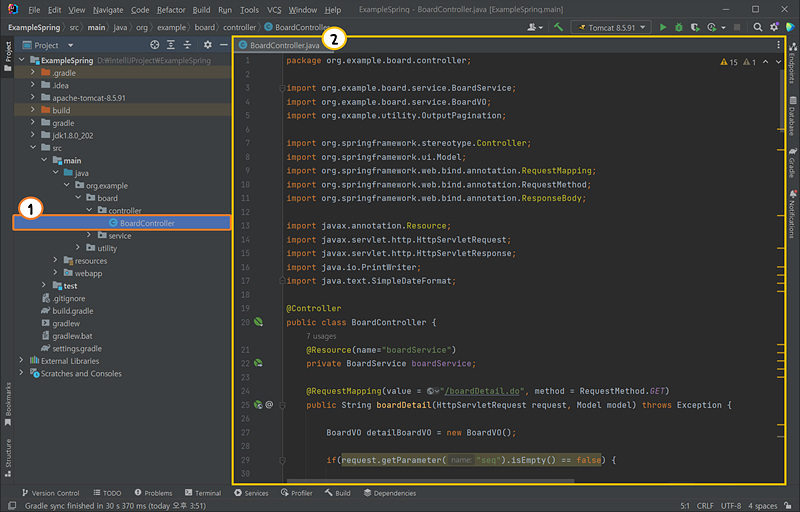This screenshot has height=512, width=800.
Task: Open Project panel gear options
Action: pos(208,45)
